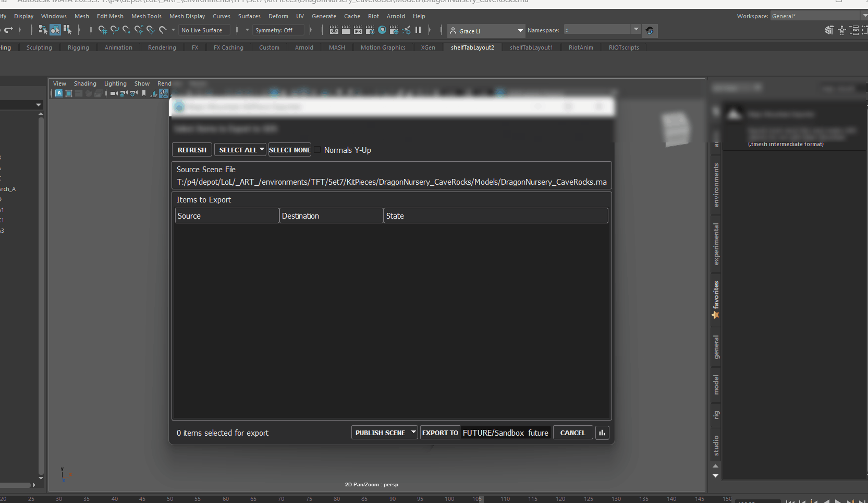The width and height of the screenshot is (868, 503).
Task: Open PUBLISH SCENE dropdown arrow
Action: pos(413,432)
